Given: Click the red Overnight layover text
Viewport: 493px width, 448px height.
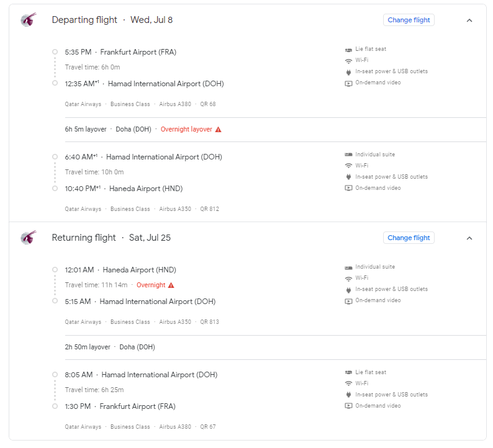Looking at the screenshot, I should [x=186, y=130].
